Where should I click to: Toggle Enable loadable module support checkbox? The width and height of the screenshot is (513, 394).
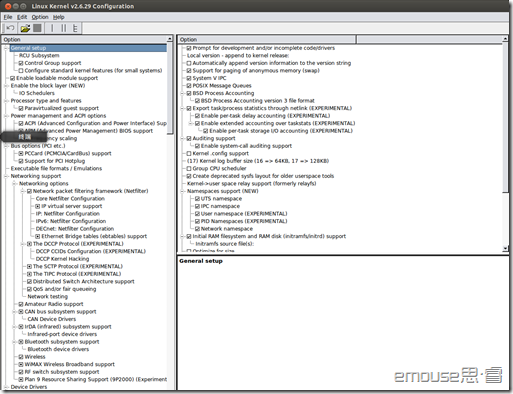click(12, 78)
